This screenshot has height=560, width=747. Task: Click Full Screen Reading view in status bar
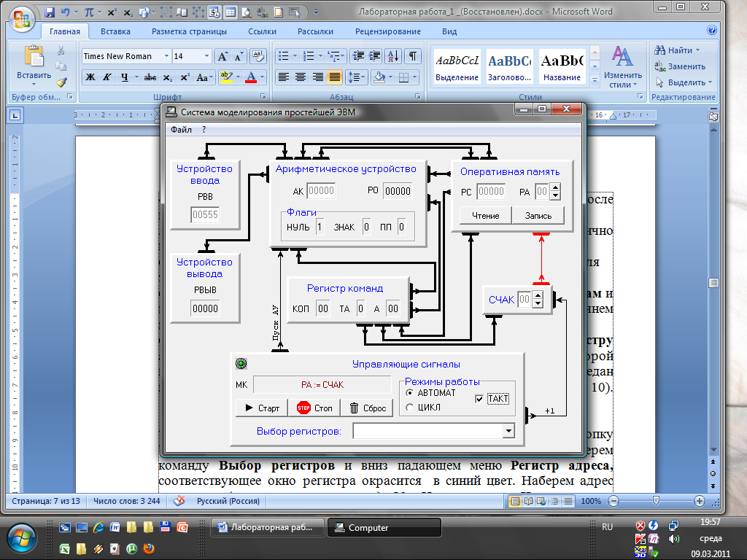pyautogui.click(x=528, y=501)
